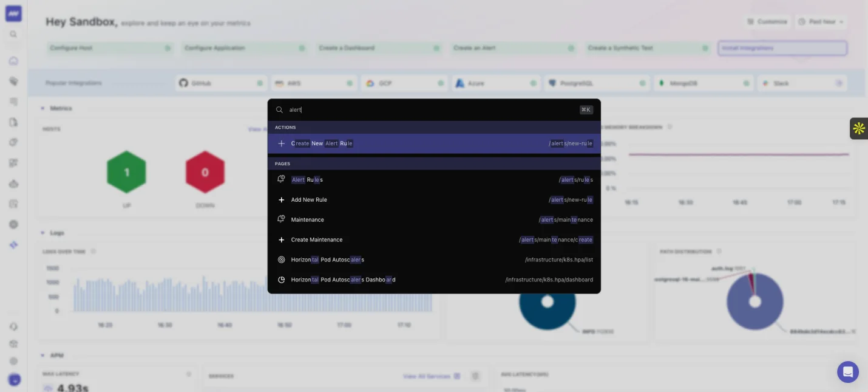Open Horizontal Pod Autoscalers Dashboard result
868x392 pixels.
coord(434,280)
